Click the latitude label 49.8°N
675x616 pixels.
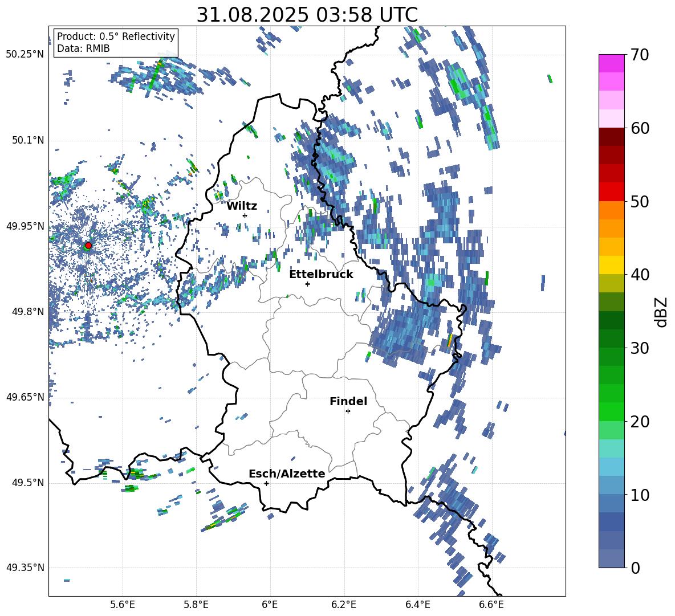coord(27,312)
